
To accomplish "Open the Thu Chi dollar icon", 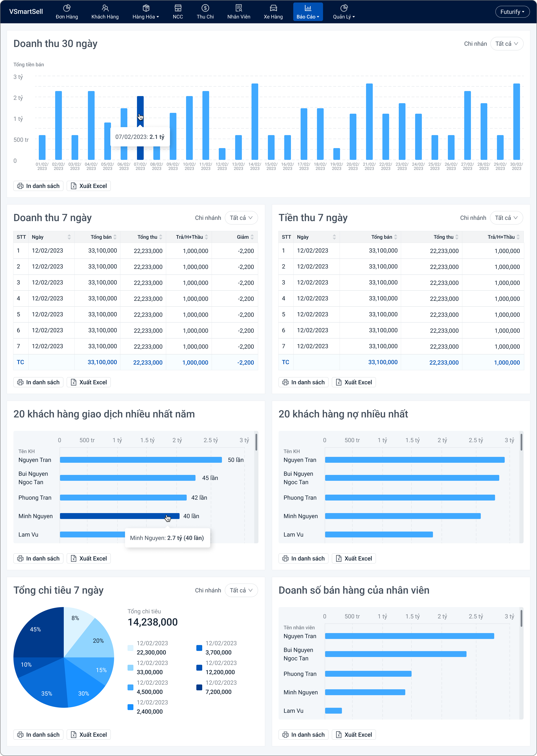I will pyautogui.click(x=205, y=8).
